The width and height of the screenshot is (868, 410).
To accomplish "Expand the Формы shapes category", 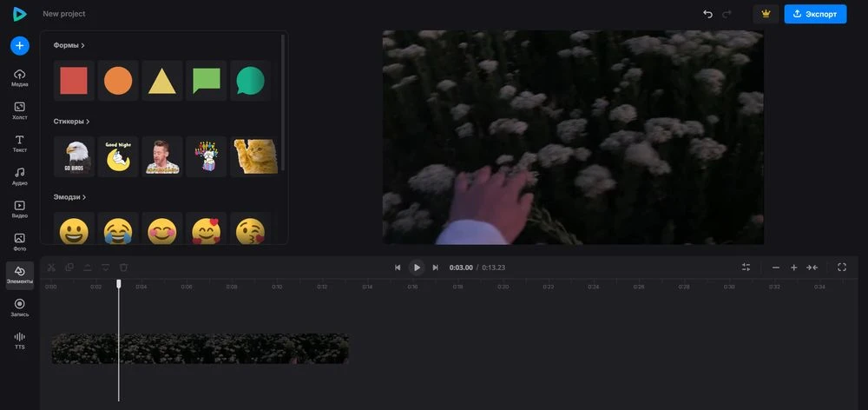I will [x=69, y=45].
